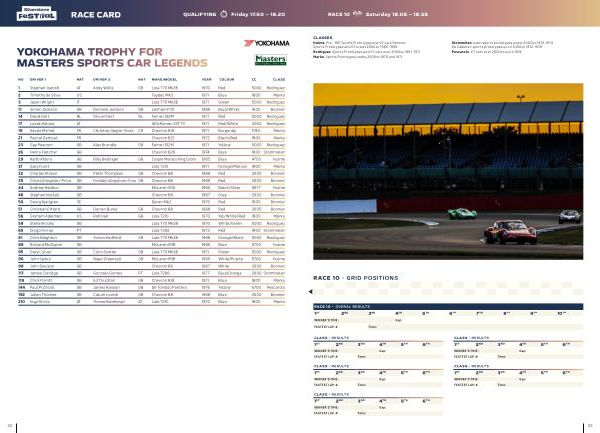Click the 'Friday 17.50 – 18.20' qualifying time
The height and width of the screenshot is (433, 600).
(x=258, y=14)
